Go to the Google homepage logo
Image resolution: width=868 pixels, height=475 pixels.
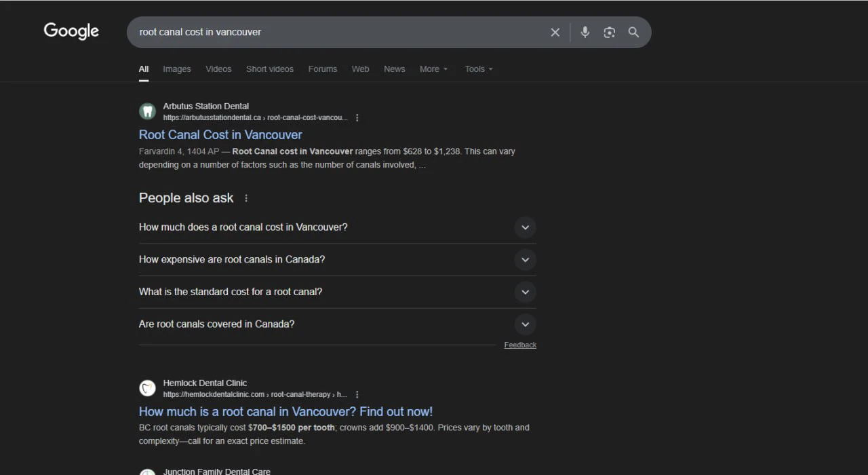(71, 31)
